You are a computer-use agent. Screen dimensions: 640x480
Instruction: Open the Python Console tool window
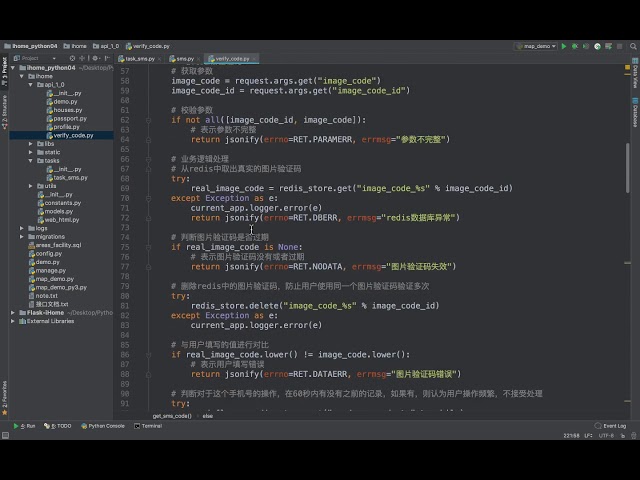pyautogui.click(x=106, y=426)
